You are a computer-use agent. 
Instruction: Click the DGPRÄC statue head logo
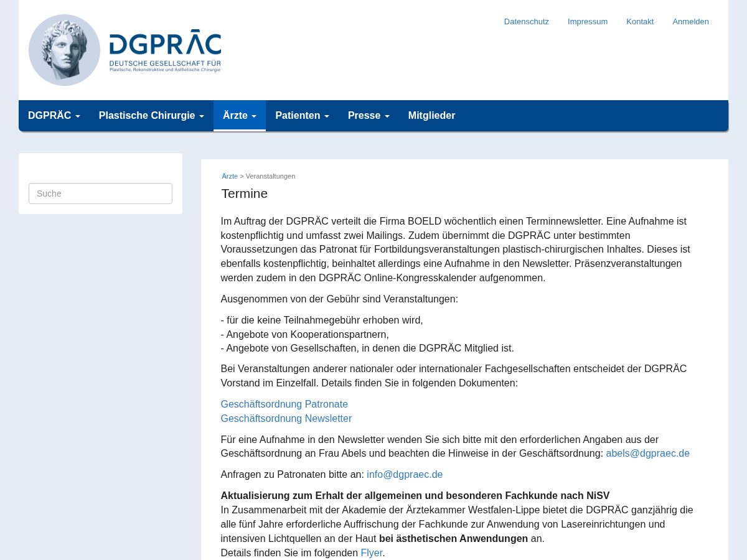pos(64,50)
